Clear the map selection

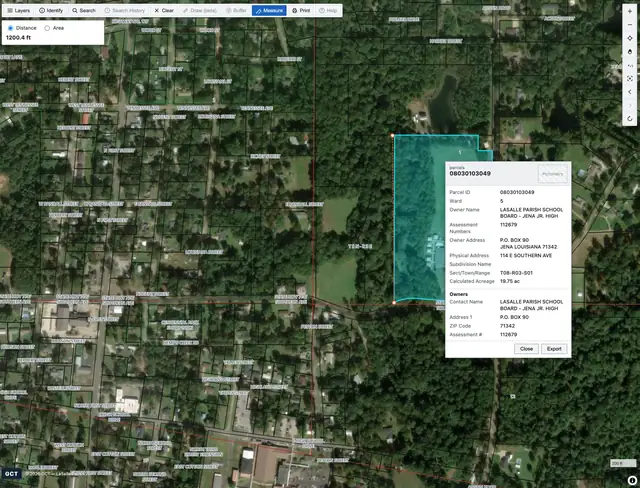pyautogui.click(x=164, y=11)
